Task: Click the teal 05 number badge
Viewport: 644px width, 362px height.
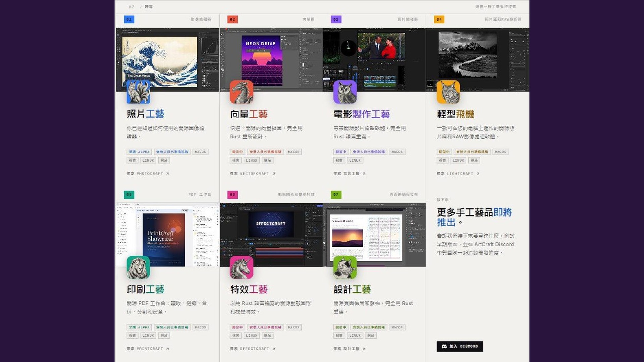Action: click(129, 195)
